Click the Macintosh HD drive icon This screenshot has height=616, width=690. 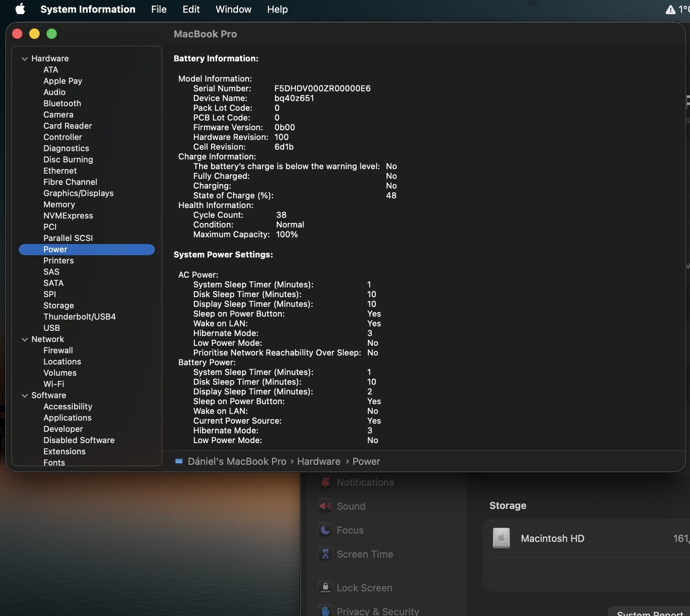click(501, 538)
